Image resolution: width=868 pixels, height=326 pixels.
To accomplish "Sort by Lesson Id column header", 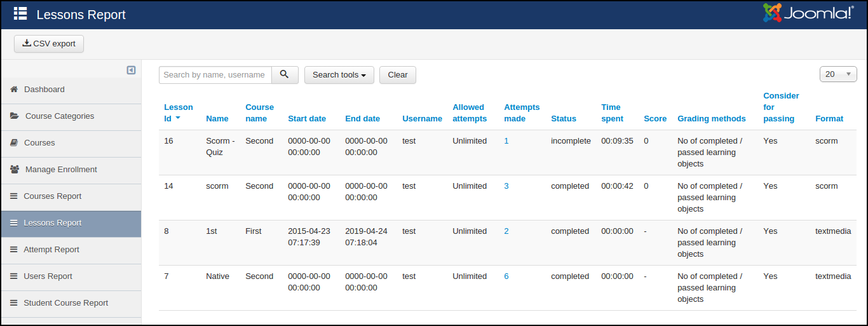I will tap(178, 112).
